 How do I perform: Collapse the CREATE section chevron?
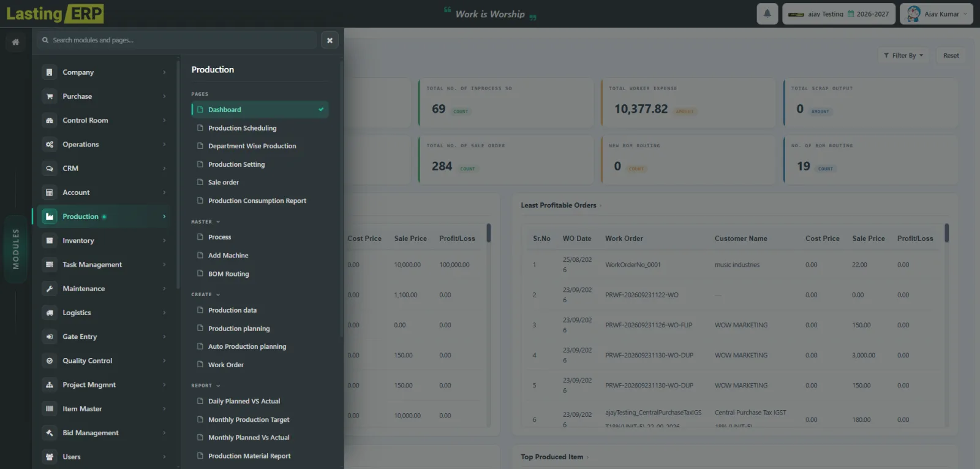[x=218, y=295]
